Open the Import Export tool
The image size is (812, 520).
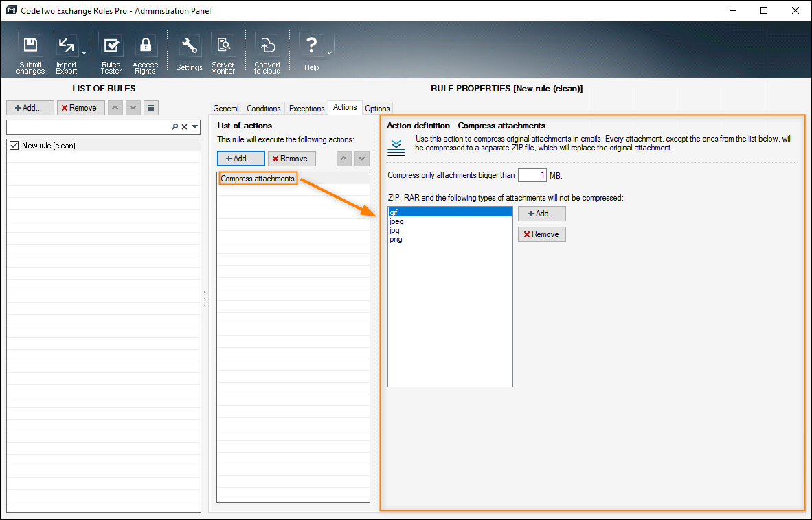[66, 54]
